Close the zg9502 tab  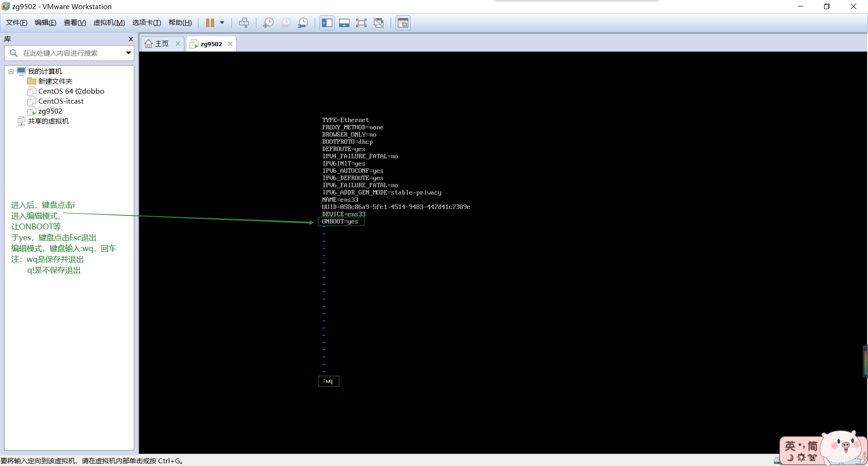pyautogui.click(x=230, y=44)
